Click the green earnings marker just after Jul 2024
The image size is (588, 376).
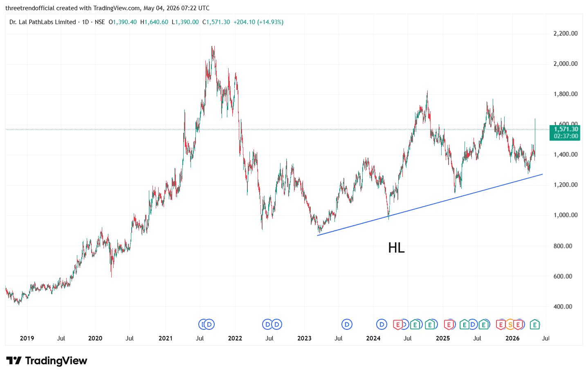(415, 325)
